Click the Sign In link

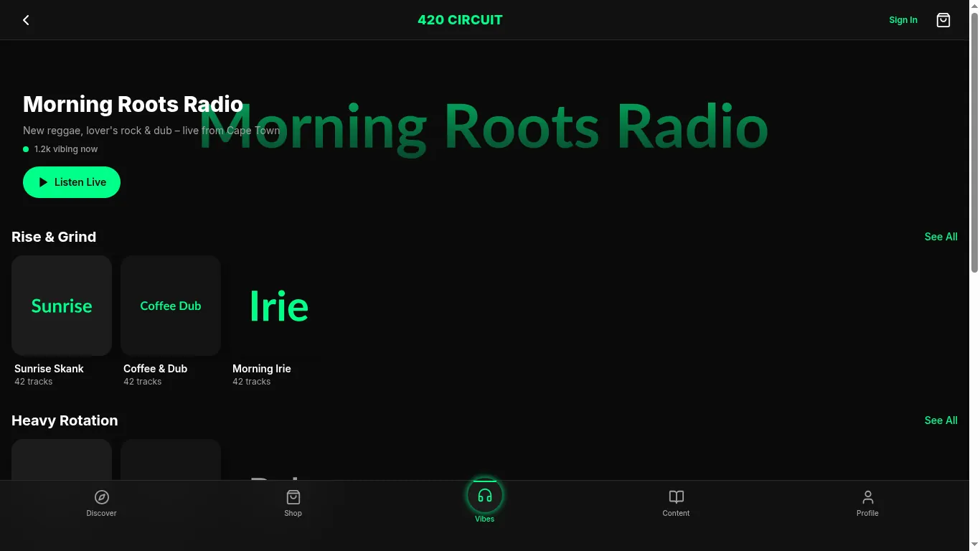(x=903, y=20)
